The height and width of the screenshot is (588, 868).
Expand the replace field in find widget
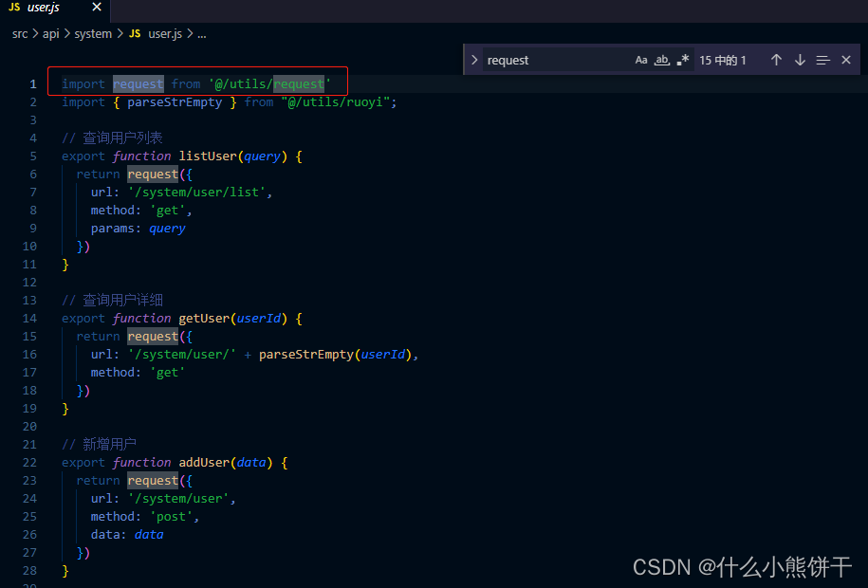point(474,60)
